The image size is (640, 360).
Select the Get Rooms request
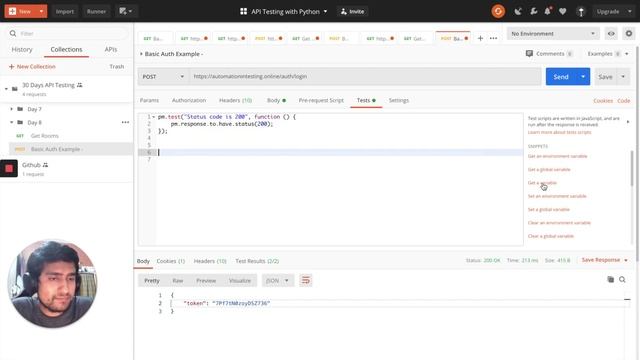tap(44, 136)
